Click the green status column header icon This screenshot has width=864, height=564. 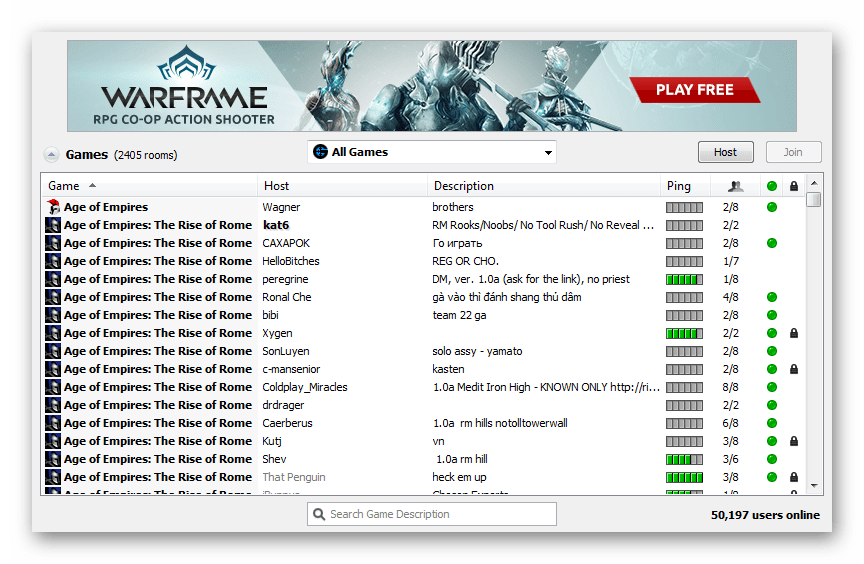(771, 186)
